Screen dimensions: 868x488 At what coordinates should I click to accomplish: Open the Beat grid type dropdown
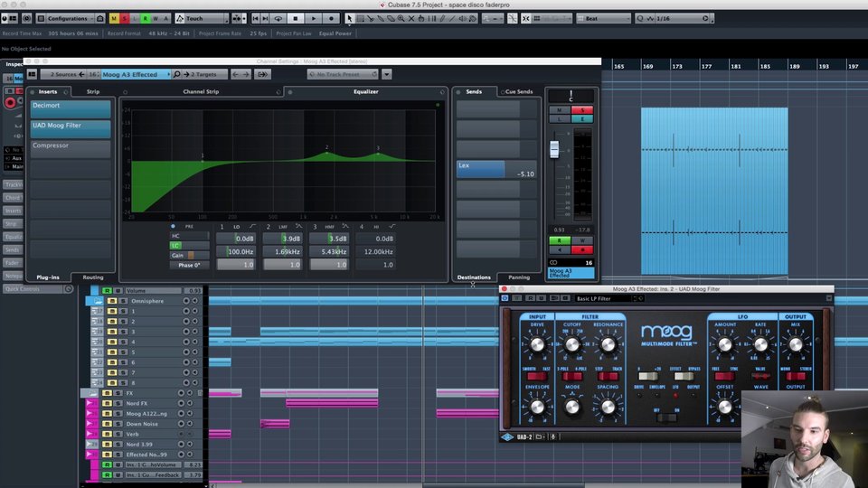pos(603,18)
